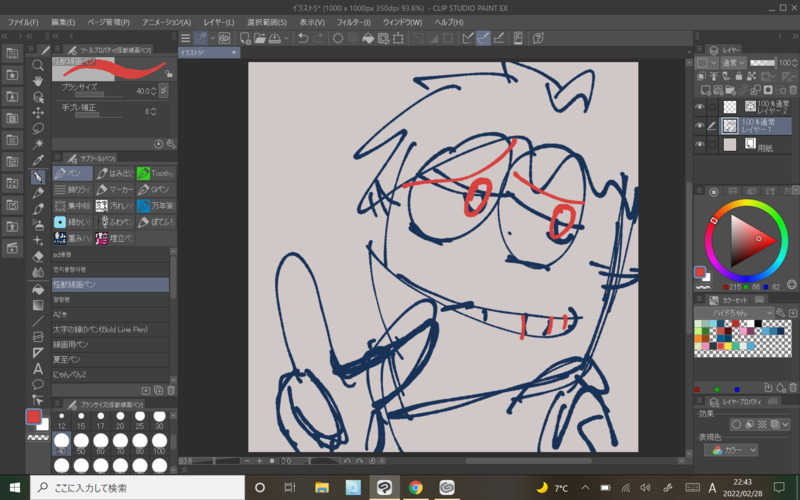Click the red main color swatch

click(x=34, y=417)
